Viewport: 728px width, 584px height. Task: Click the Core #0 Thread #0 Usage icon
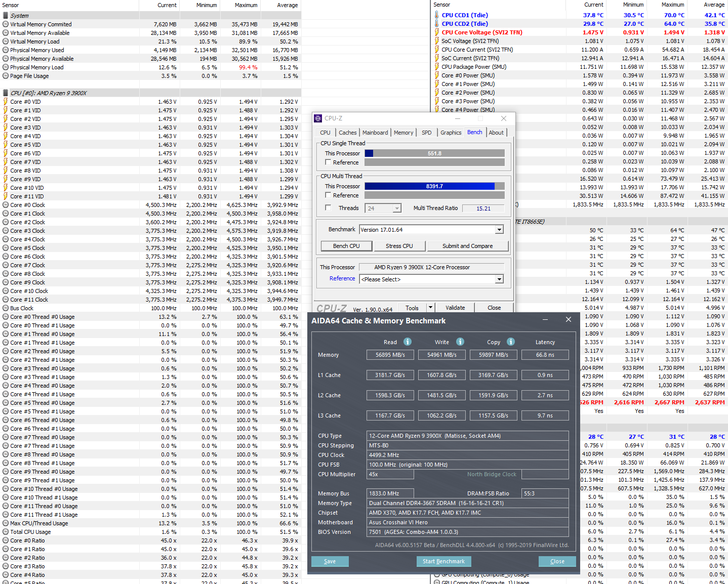[6, 317]
